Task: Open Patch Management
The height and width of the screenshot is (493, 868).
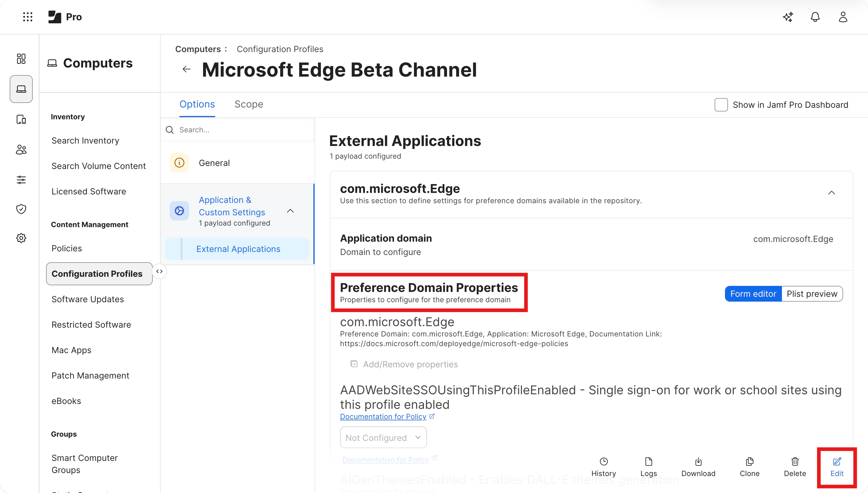Action: click(x=90, y=376)
